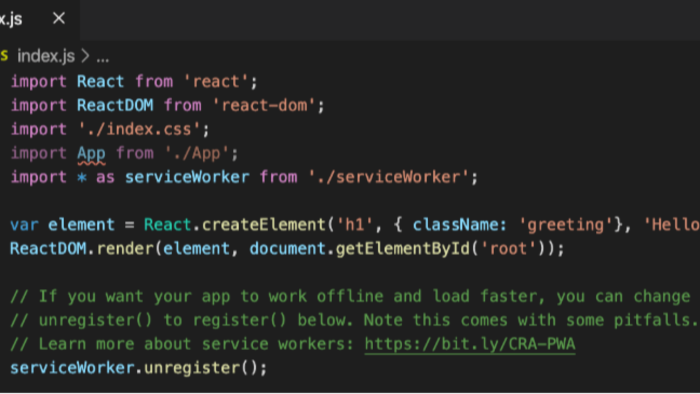
Task: Click the comment about working offline
Action: pyautogui.click(x=350, y=296)
